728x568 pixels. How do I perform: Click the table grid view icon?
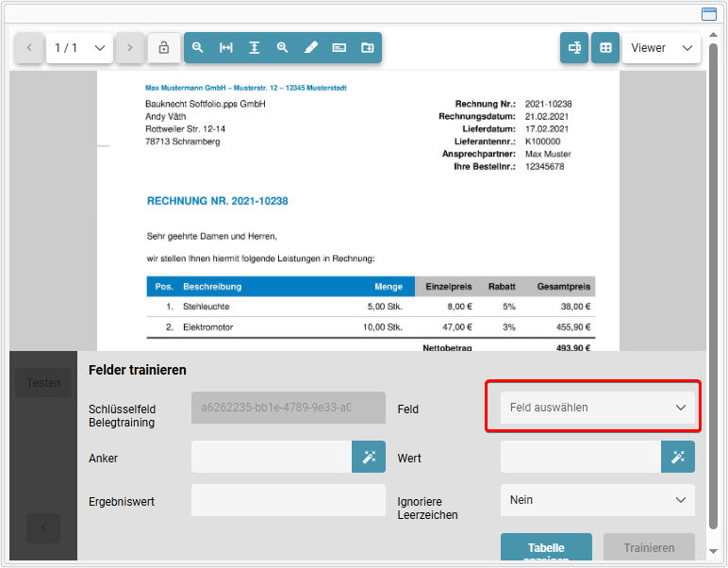point(605,47)
